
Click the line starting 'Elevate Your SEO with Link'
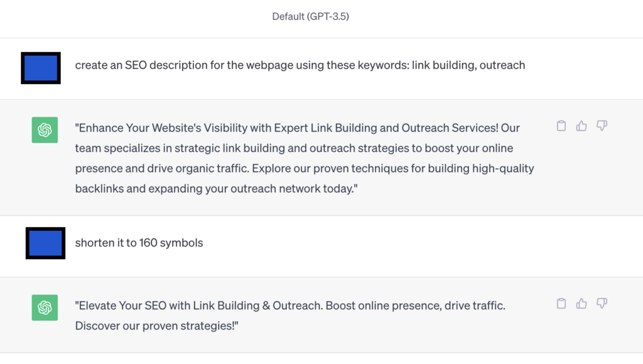[290, 306]
